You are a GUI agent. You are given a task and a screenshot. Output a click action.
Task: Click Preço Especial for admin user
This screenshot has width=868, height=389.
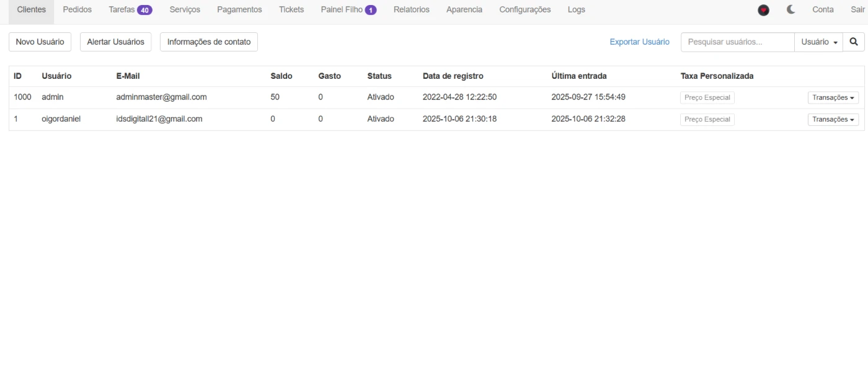tap(707, 97)
